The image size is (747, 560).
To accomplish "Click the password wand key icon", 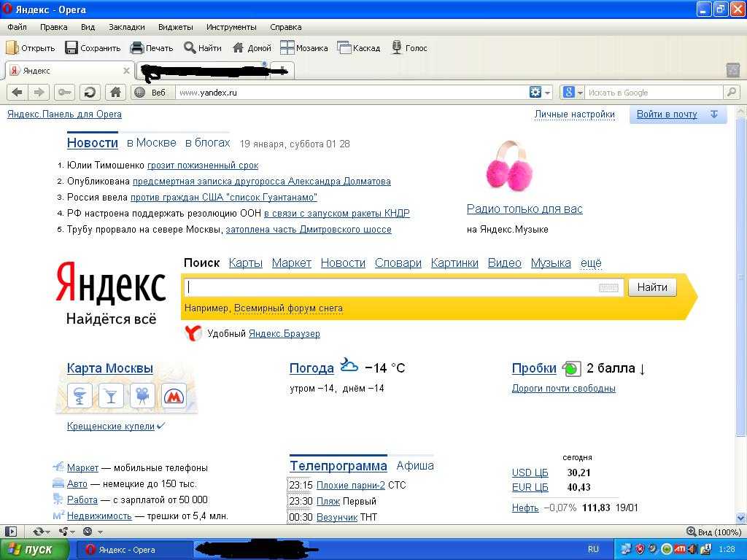I will coord(64,93).
